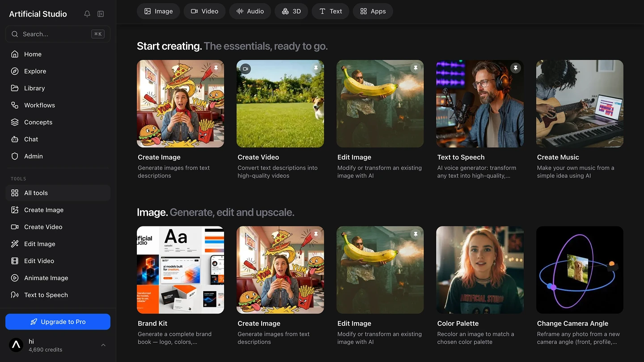Open the Color Palette tool thumbnail

click(480, 270)
